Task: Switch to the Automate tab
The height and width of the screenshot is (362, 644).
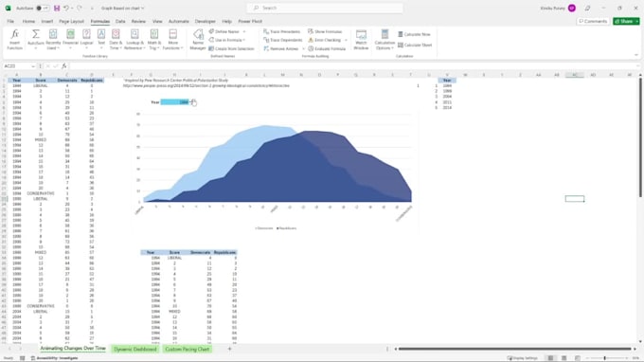Action: pyautogui.click(x=179, y=22)
